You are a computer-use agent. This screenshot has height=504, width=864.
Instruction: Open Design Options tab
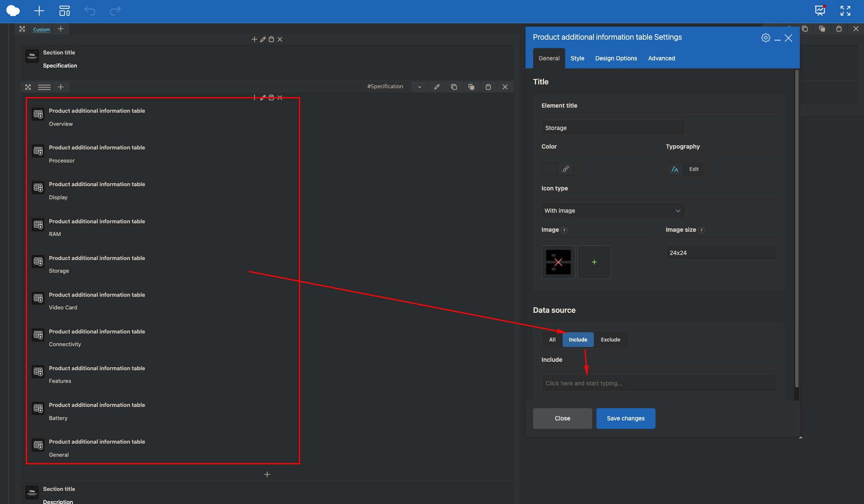[616, 58]
